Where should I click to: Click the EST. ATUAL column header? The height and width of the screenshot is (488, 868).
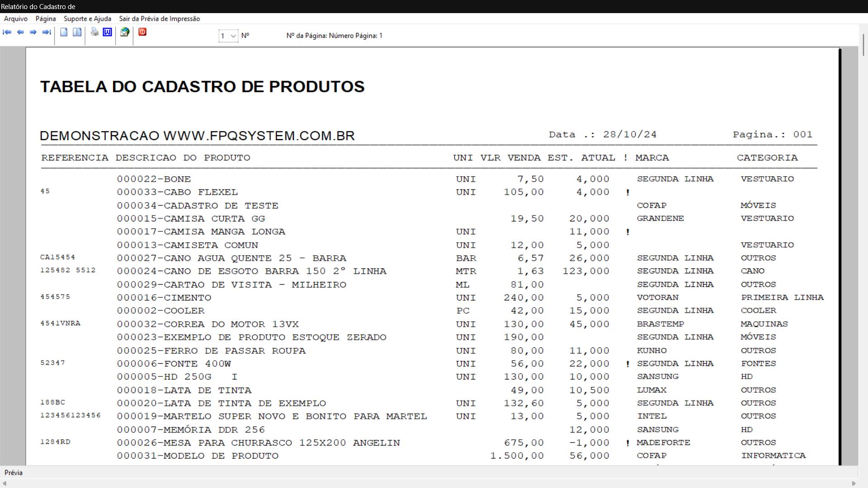tap(581, 158)
